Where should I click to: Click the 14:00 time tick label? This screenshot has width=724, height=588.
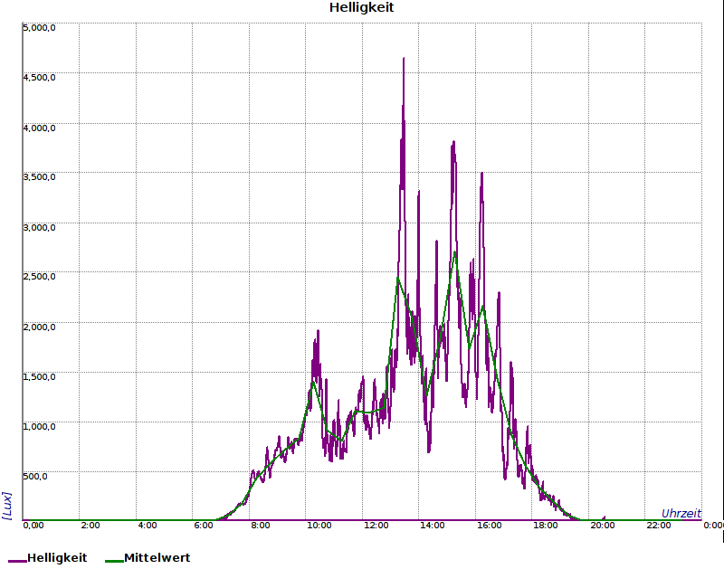433,526
